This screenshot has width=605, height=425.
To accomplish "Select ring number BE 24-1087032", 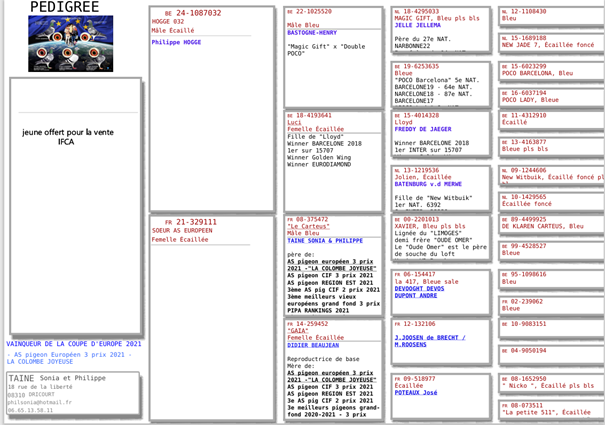I will point(192,13).
